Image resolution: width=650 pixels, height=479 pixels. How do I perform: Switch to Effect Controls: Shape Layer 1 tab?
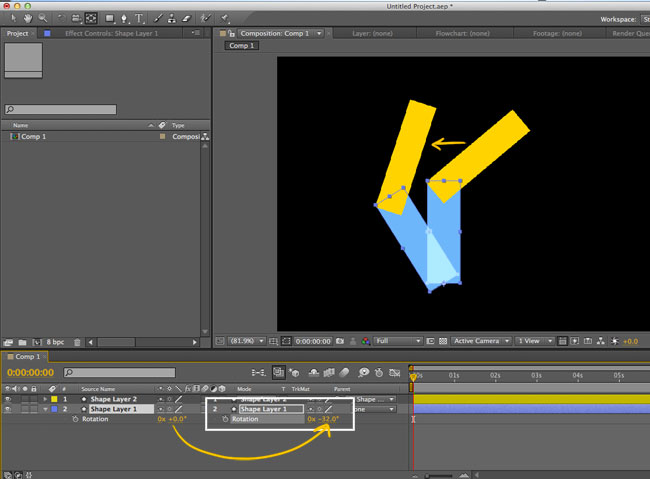coord(112,33)
